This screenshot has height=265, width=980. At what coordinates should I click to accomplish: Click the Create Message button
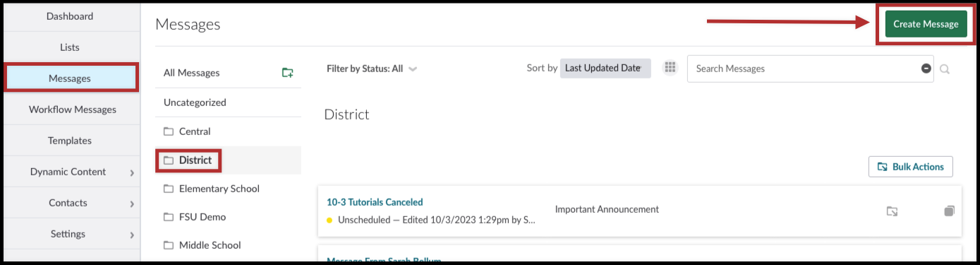coord(926,24)
